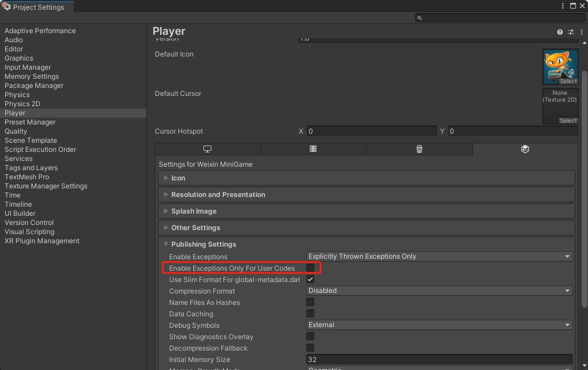Click Select under the Default Icon thumbnail
Image resolution: width=588 pixels, height=370 pixels.
pos(567,82)
